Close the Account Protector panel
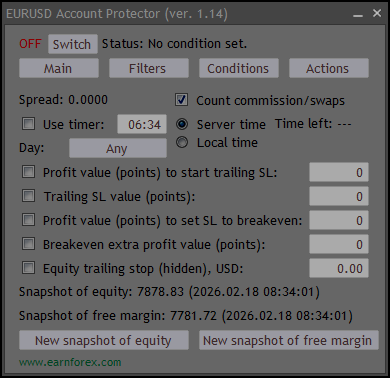This screenshot has height=378, width=390. pyautogui.click(x=377, y=13)
